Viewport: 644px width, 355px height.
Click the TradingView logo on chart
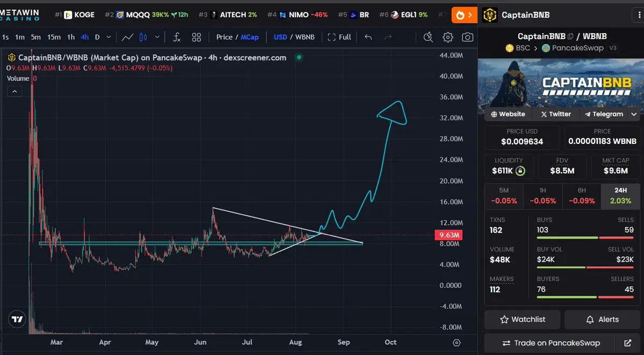pyautogui.click(x=17, y=319)
